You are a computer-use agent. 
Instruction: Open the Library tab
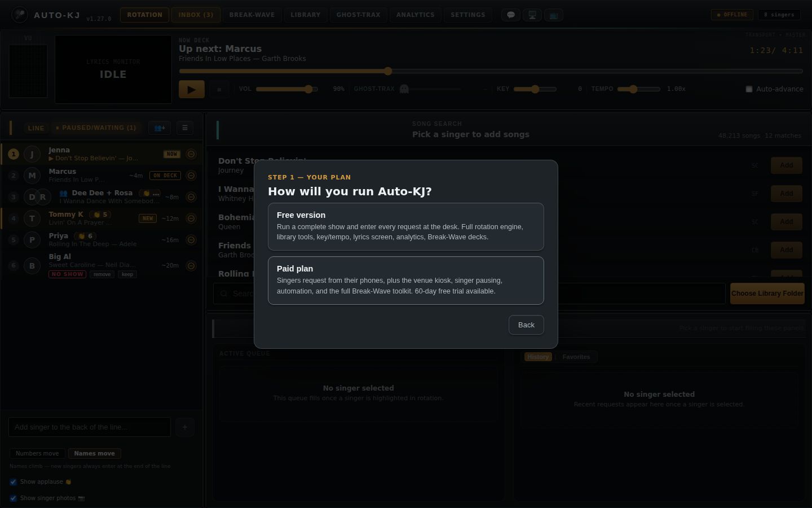306,15
